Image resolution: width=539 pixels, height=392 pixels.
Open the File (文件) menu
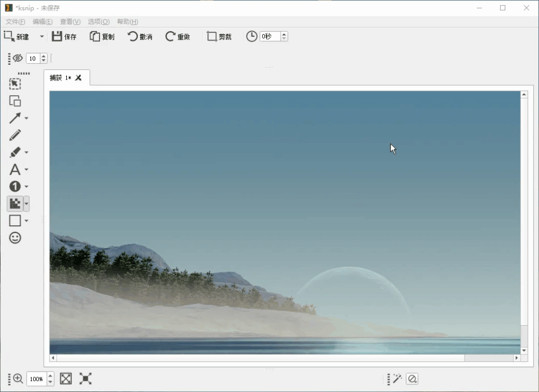click(15, 22)
